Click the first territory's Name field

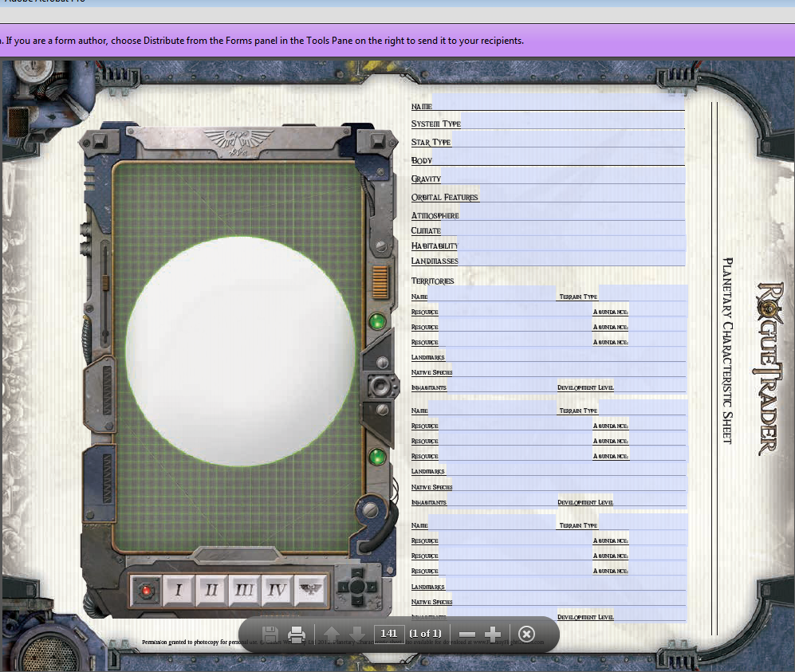coord(492,293)
